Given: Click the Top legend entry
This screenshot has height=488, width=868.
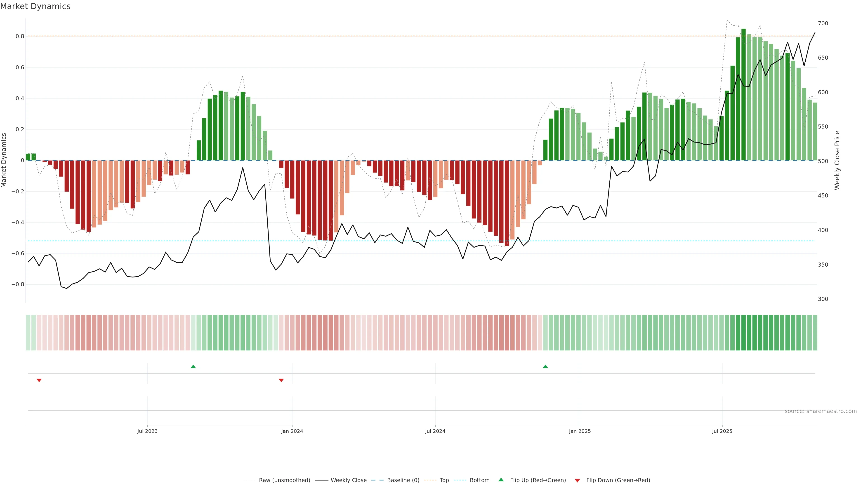Looking at the screenshot, I should coord(444,480).
